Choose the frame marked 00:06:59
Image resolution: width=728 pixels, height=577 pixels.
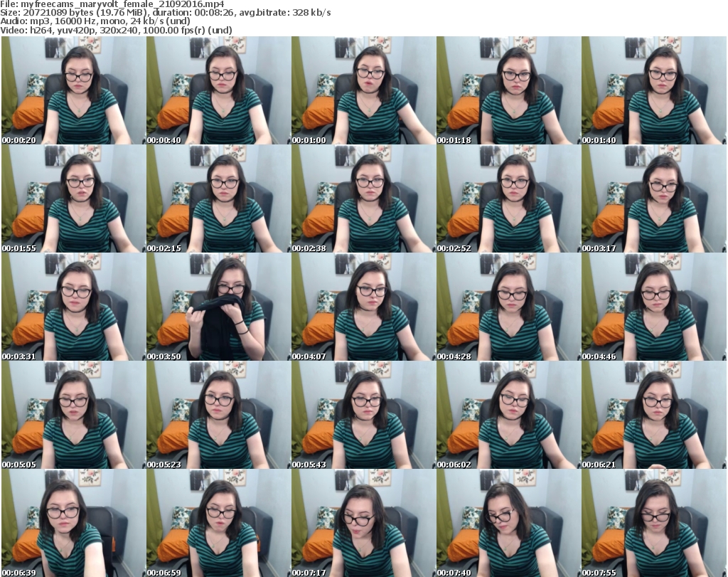(219, 523)
